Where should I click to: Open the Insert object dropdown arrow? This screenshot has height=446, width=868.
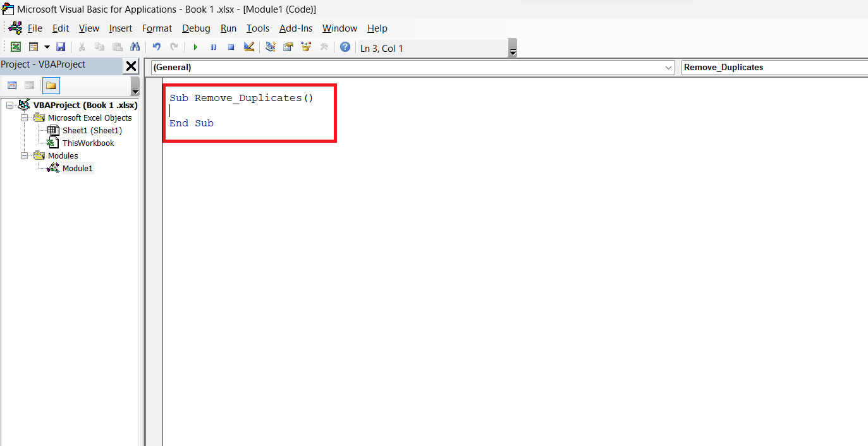coord(47,47)
